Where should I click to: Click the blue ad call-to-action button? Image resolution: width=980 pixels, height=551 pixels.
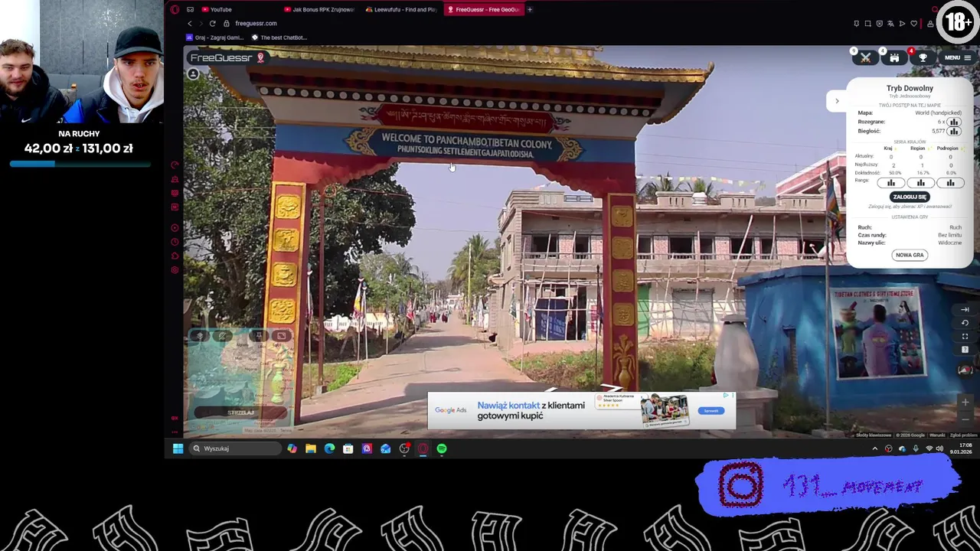711,411
